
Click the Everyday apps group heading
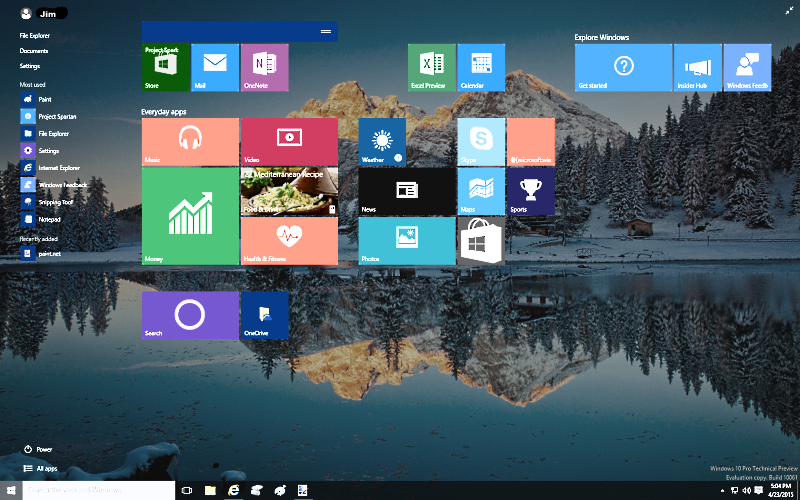pos(164,112)
